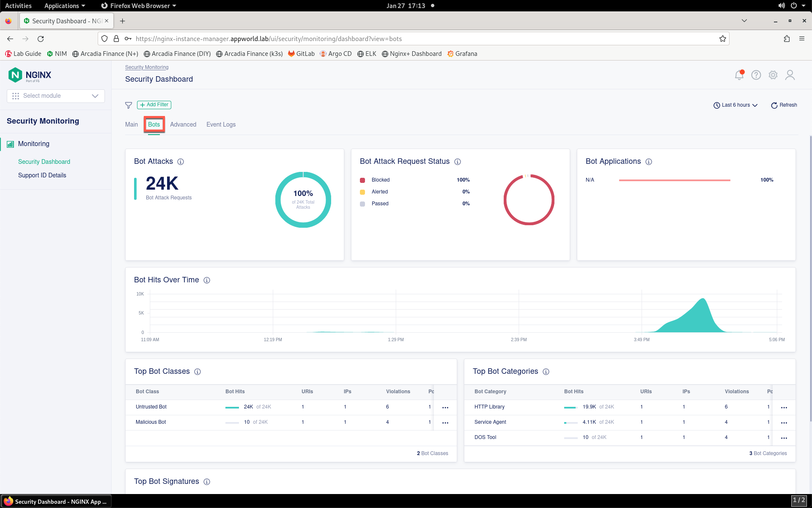
Task: Open the Firefox extensions icon
Action: [x=787, y=39]
